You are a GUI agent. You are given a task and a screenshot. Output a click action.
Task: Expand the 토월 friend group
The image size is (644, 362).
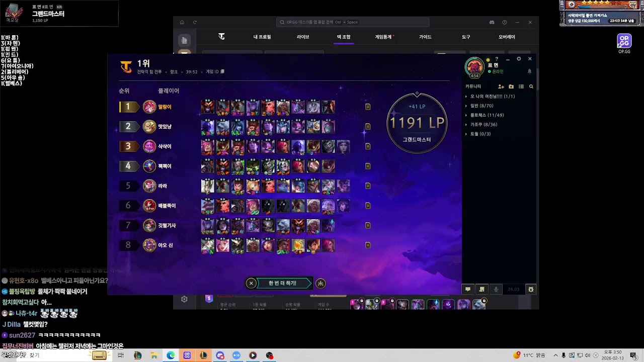pos(478,134)
